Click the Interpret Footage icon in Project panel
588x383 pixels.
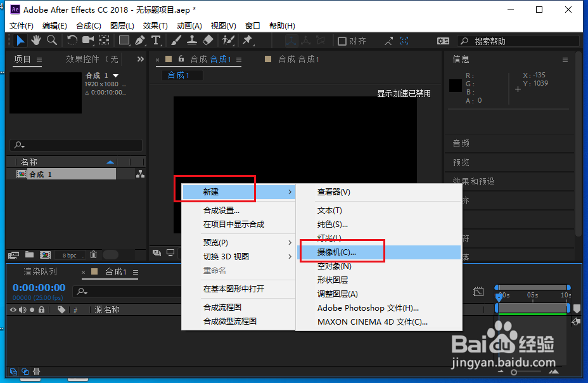(13, 255)
